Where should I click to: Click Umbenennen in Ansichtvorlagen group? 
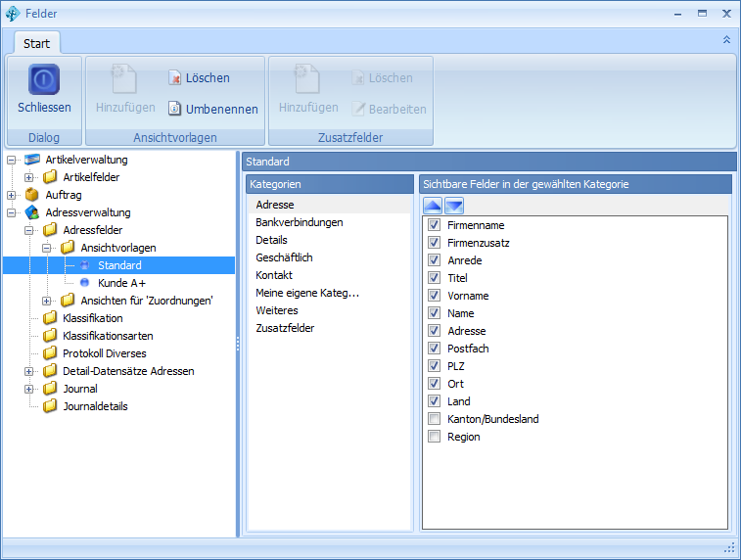(213, 110)
